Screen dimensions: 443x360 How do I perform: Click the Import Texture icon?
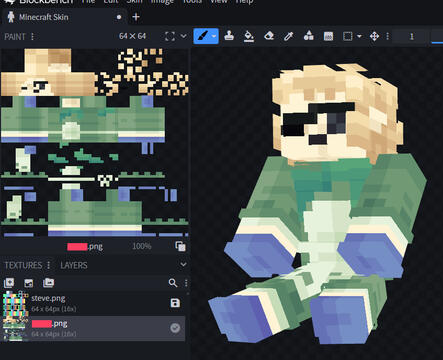tap(29, 283)
